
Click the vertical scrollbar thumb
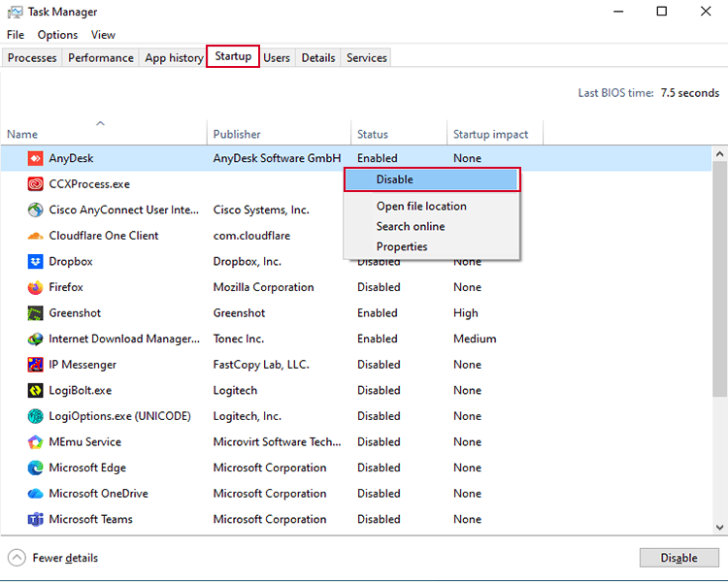[719, 279]
